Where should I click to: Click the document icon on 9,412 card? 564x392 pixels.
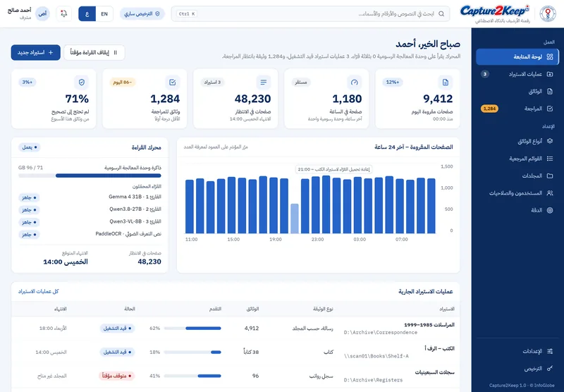click(x=446, y=82)
